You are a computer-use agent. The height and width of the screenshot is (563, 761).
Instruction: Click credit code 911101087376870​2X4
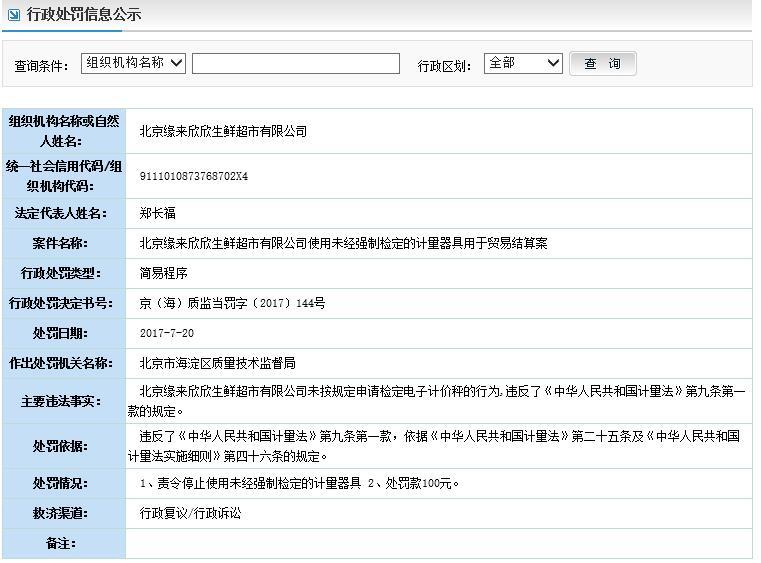point(194,176)
